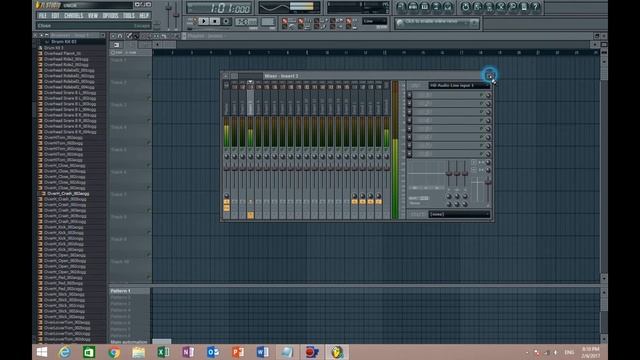
Task: Click the highlighted mixer options icon
Action: pos(489,75)
